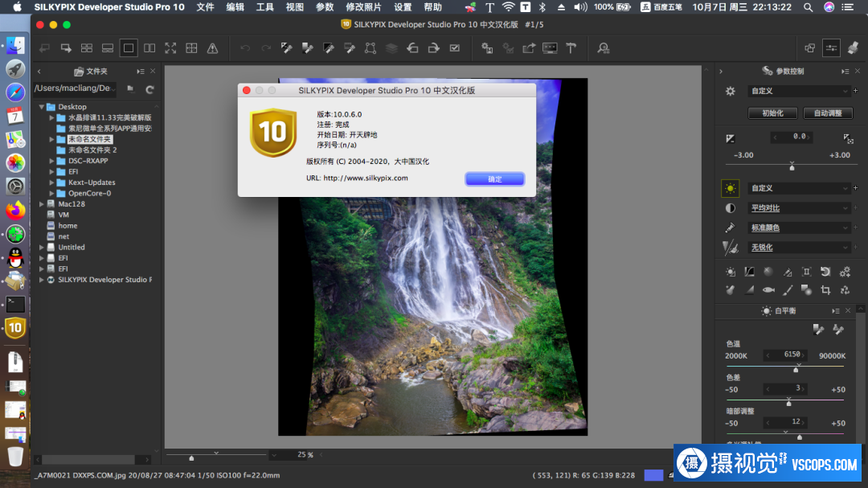Open the 视图 menu

[295, 7]
